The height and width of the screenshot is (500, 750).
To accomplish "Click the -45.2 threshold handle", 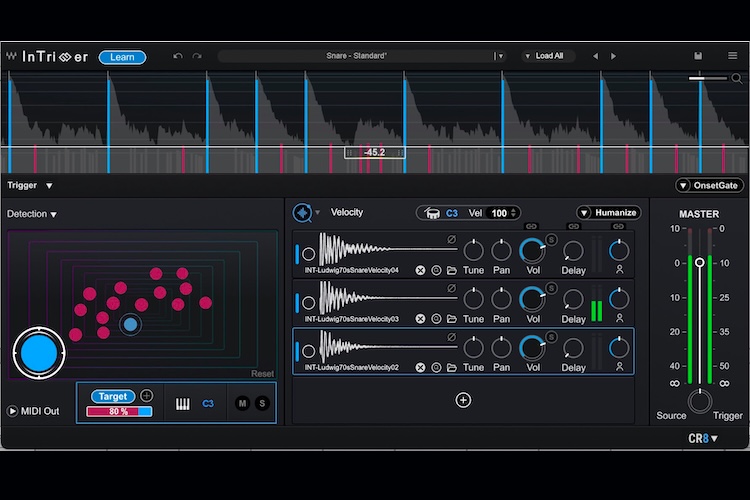I will click(375, 152).
